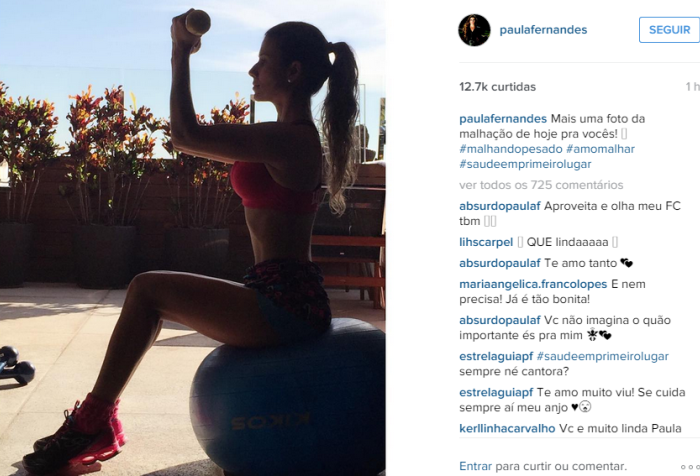This screenshot has width=700, height=476.
Task: Open hashtag #saudeemprimeirolugar in the caption
Action: [x=525, y=164]
